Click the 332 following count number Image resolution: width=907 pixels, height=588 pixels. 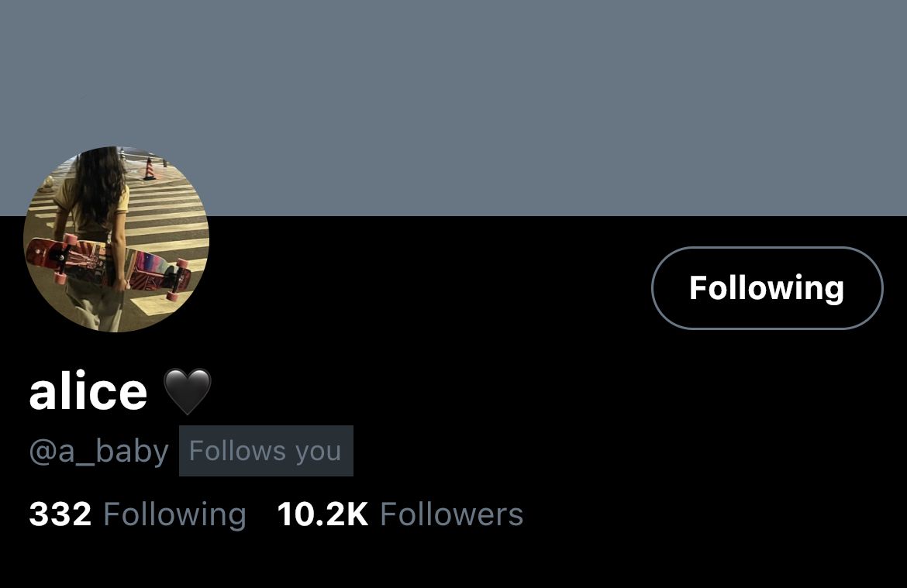tap(60, 514)
